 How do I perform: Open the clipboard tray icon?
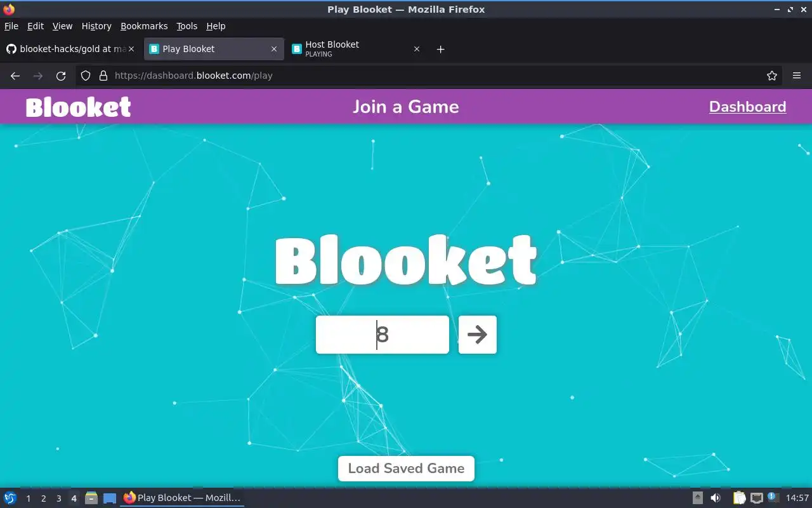(739, 498)
